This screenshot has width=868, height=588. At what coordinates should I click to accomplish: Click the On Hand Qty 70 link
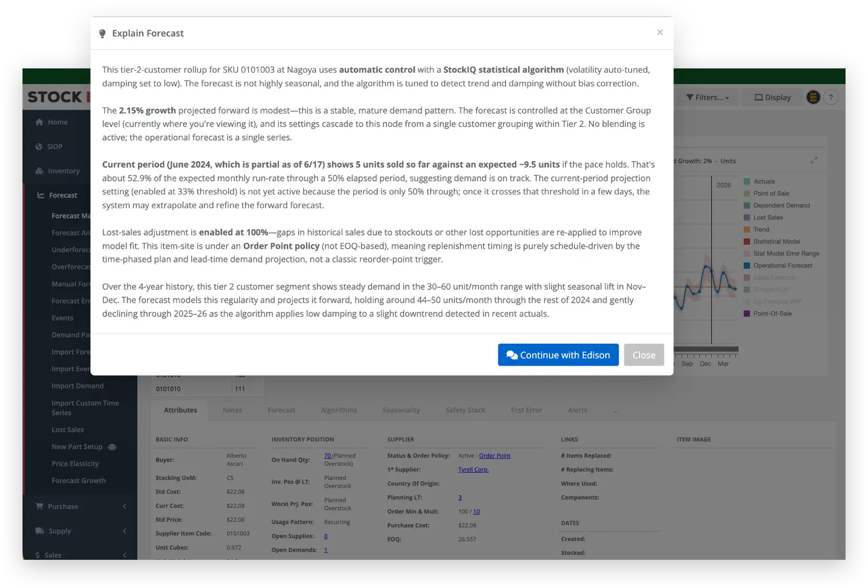pos(327,456)
